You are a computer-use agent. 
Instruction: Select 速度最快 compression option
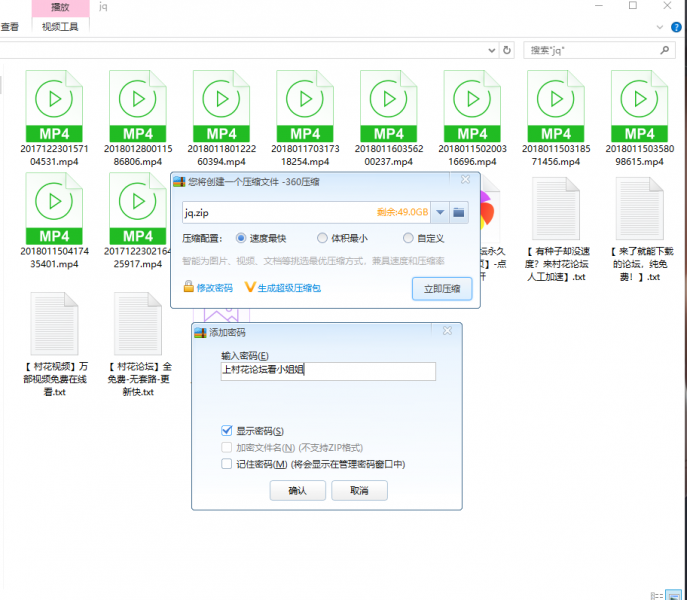[241, 238]
